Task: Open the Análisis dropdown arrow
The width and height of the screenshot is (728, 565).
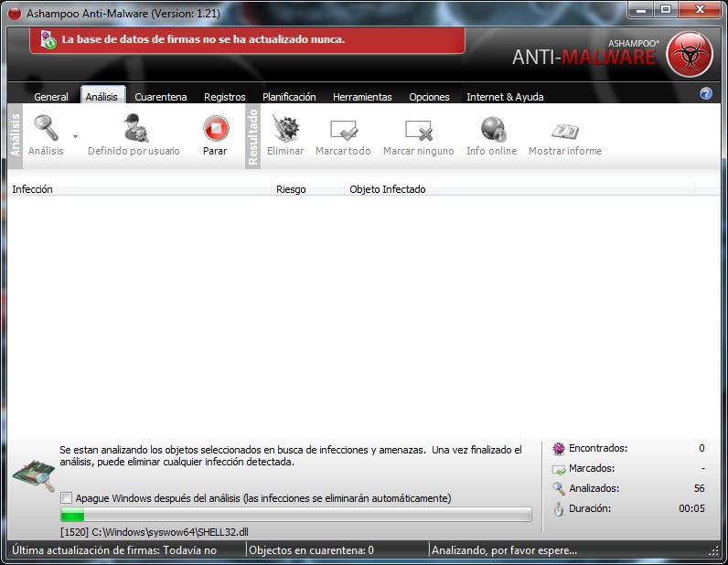Action: tap(75, 136)
